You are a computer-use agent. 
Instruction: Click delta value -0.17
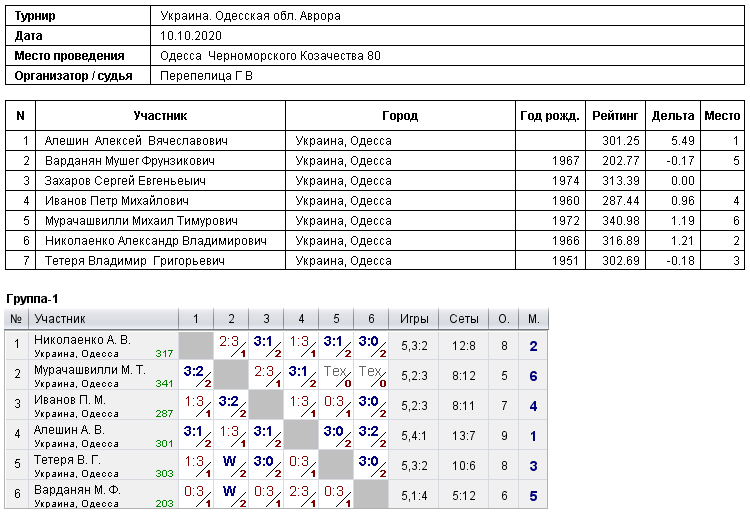point(680,161)
